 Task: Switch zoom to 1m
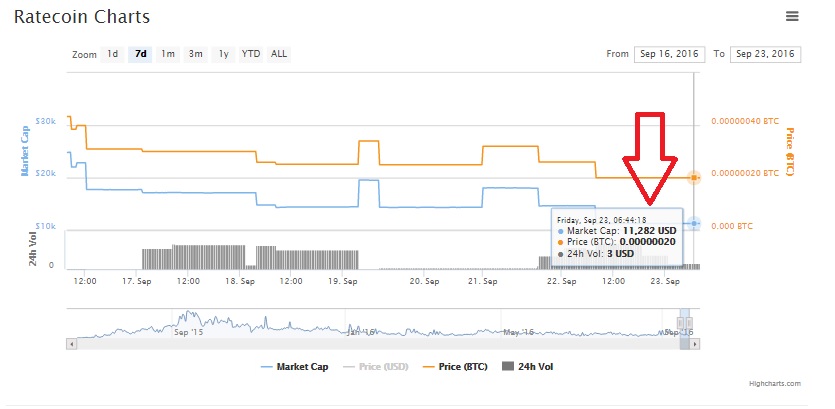pyautogui.click(x=168, y=54)
